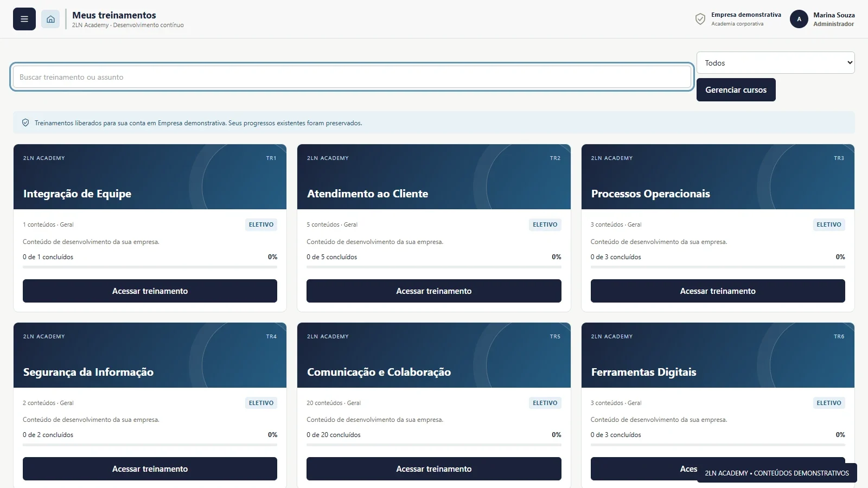The image size is (868, 488).
Task: Click the 'TR6' code label
Action: [x=839, y=337]
